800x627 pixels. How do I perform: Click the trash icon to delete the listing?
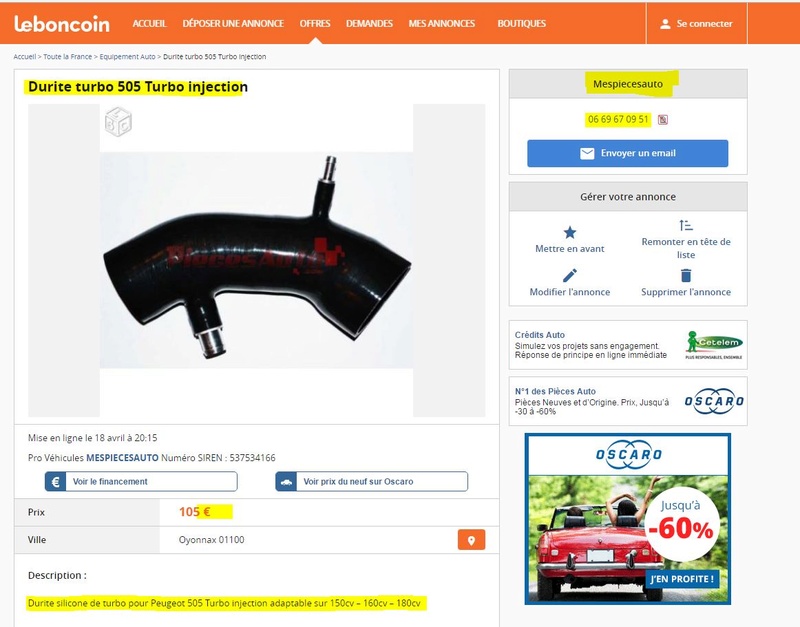pyautogui.click(x=686, y=275)
